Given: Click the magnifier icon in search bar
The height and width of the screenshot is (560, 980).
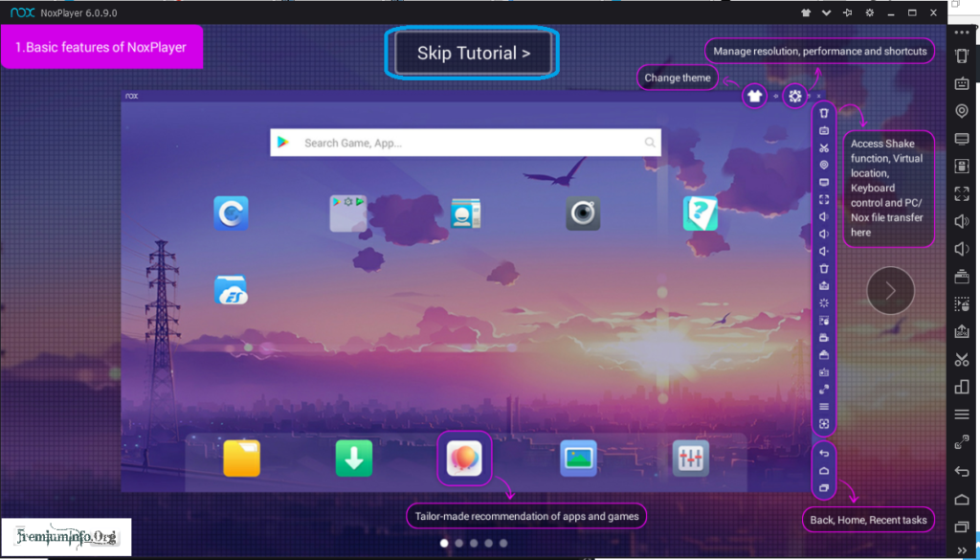Looking at the screenshot, I should pos(651,143).
